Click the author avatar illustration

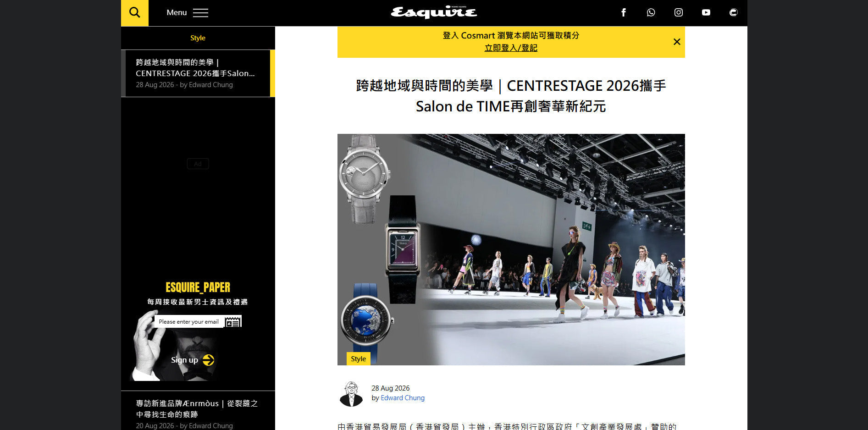[x=351, y=394]
